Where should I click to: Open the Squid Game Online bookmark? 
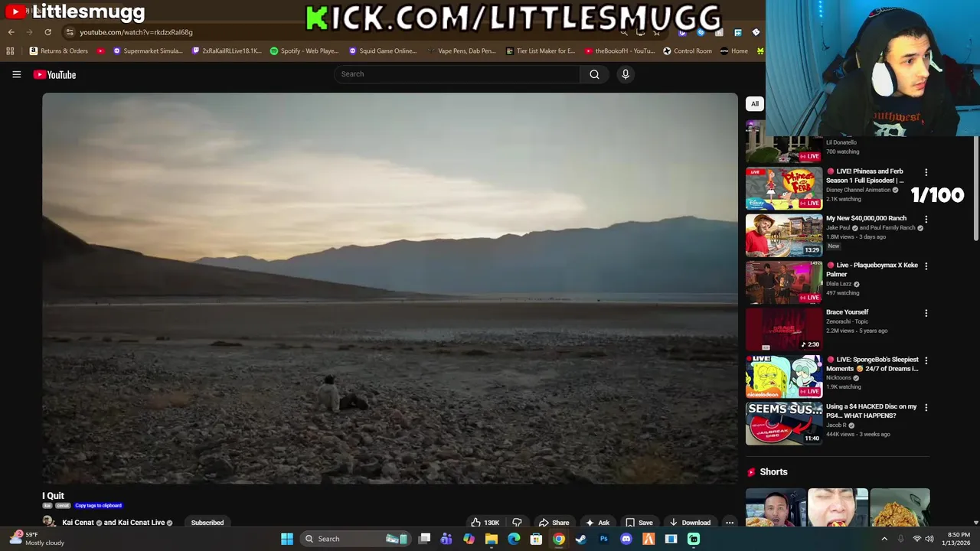(x=383, y=51)
